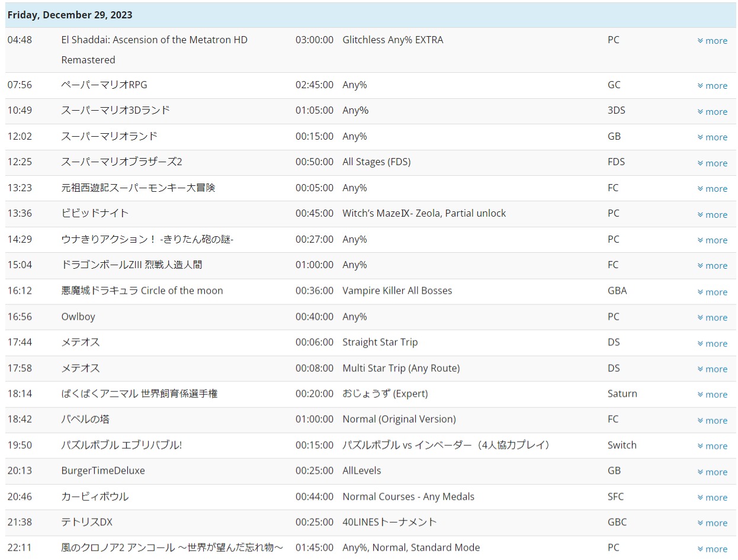Select the BurgerTimeDeluxe title
The width and height of the screenshot is (738, 560).
pyautogui.click(x=103, y=471)
